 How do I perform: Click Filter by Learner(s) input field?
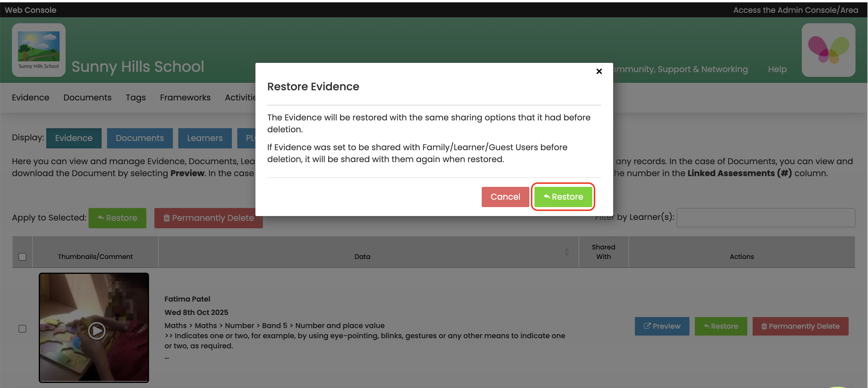click(x=765, y=218)
